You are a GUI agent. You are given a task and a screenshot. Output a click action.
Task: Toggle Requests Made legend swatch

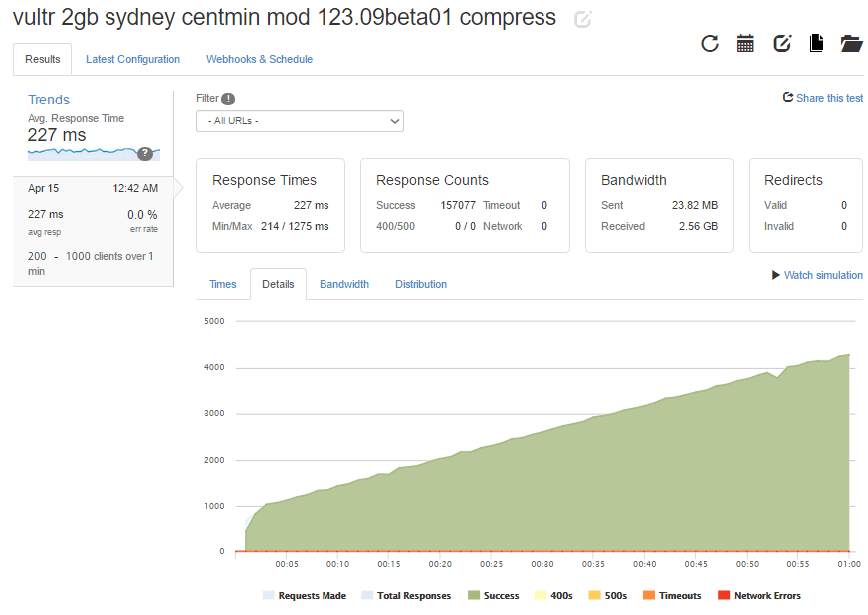268,596
